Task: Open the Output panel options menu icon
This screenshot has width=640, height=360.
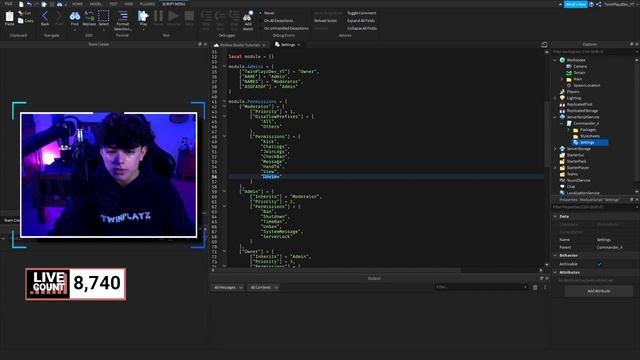Action: pos(545,287)
